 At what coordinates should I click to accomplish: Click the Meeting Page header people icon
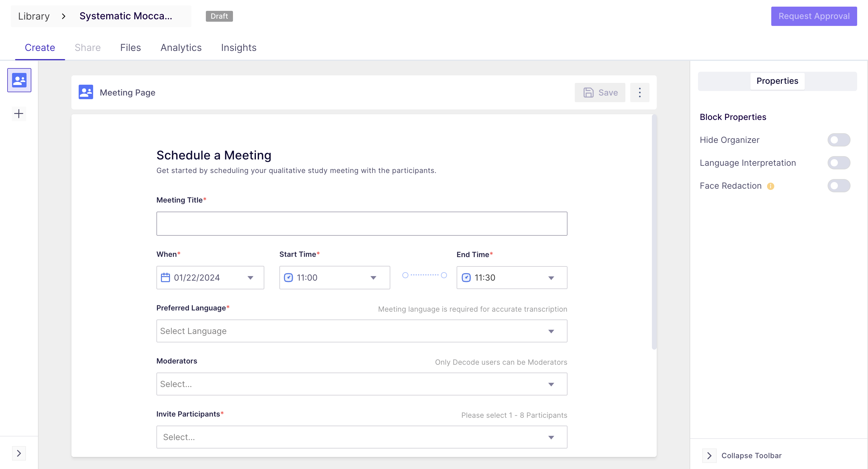pyautogui.click(x=86, y=92)
